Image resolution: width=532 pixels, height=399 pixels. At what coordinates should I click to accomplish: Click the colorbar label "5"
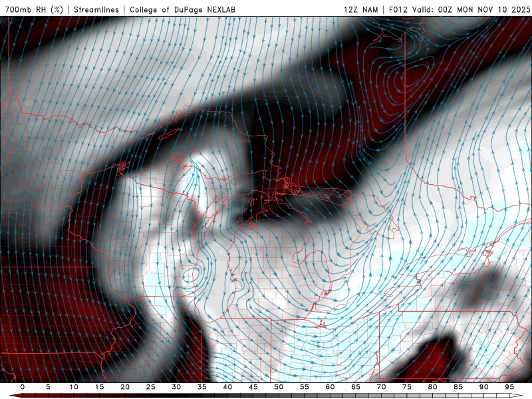coord(48,387)
